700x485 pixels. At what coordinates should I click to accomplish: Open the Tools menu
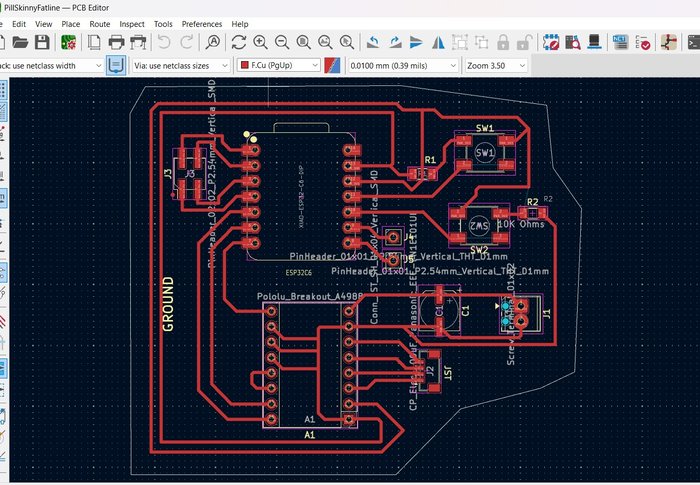(x=163, y=24)
